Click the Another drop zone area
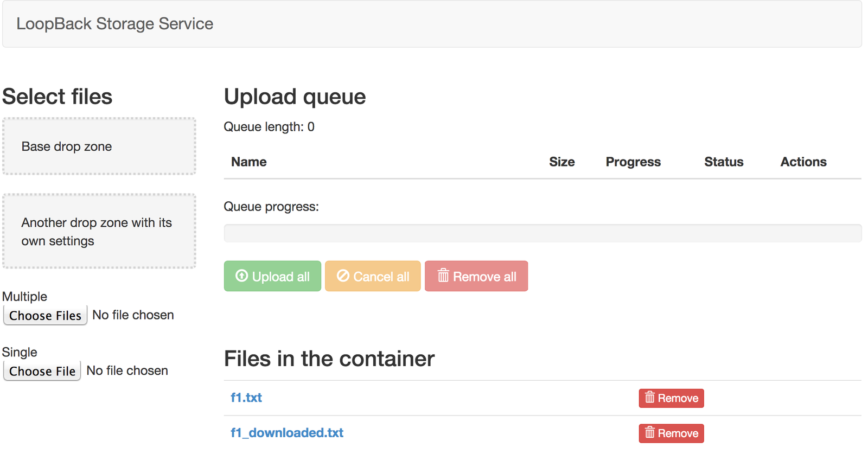The image size is (868, 473). 99,231
